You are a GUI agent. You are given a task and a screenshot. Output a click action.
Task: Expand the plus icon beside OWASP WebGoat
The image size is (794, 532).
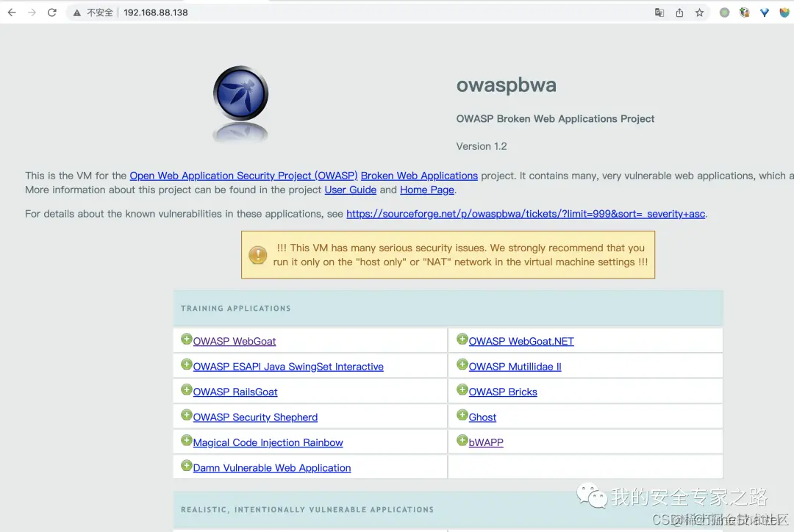click(x=186, y=339)
